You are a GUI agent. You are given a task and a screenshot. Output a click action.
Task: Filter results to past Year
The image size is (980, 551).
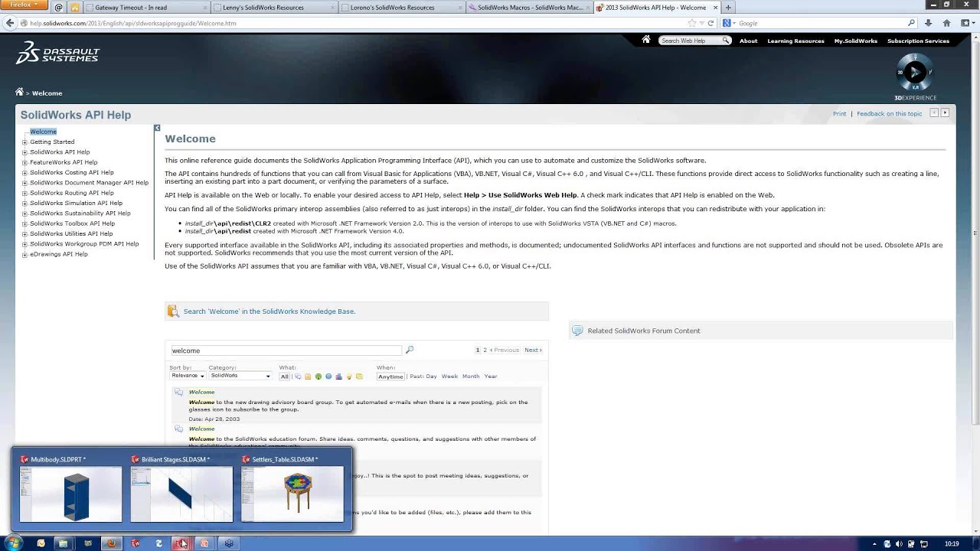point(491,376)
